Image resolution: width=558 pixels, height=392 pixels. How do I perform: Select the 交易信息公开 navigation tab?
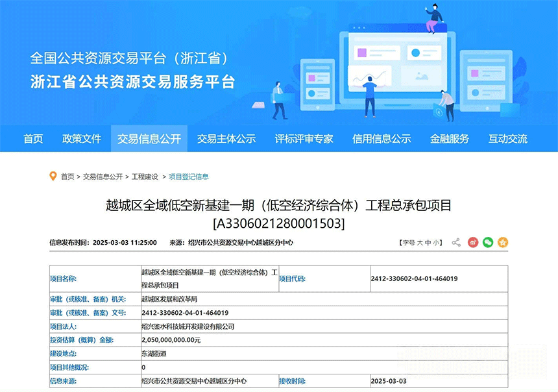[149, 139]
